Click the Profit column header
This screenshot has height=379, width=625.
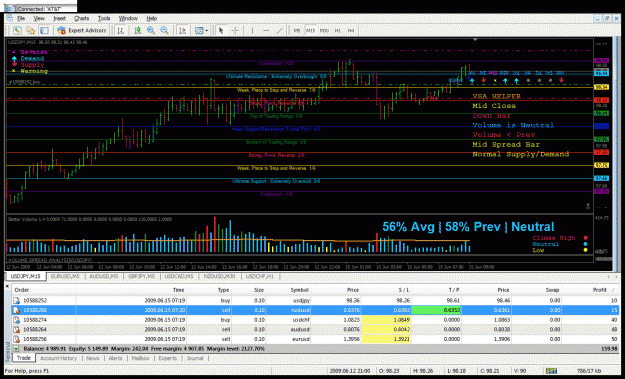tap(599, 290)
